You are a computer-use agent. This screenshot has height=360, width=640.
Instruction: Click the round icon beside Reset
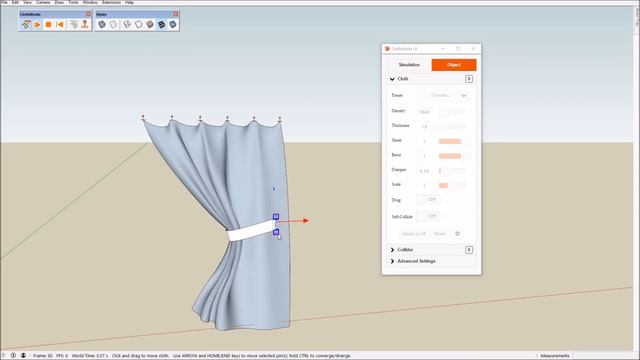click(x=457, y=234)
